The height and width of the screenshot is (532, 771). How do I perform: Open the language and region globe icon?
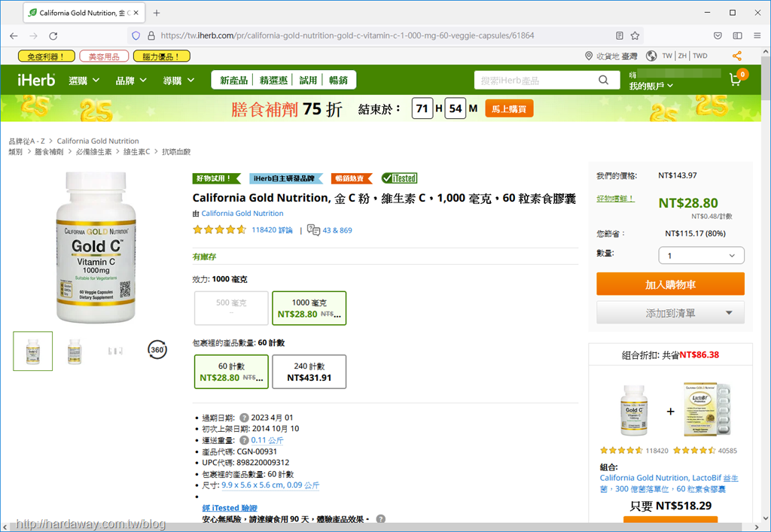click(651, 56)
